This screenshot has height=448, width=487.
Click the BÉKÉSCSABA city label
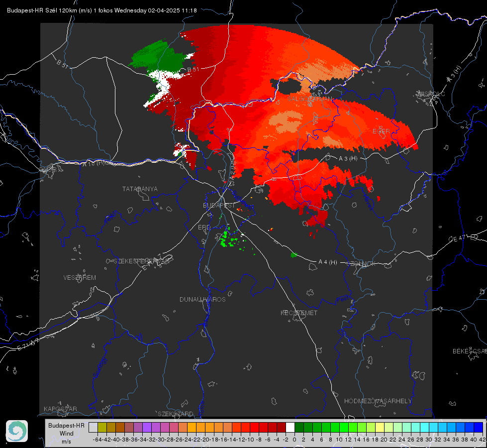pos(470,351)
